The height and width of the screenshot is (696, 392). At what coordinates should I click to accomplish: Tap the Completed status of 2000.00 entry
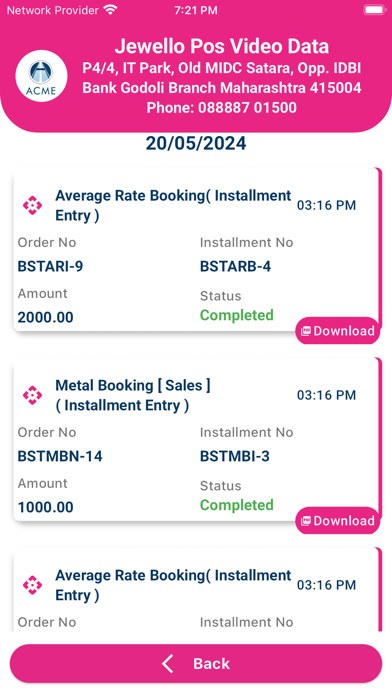click(x=237, y=315)
